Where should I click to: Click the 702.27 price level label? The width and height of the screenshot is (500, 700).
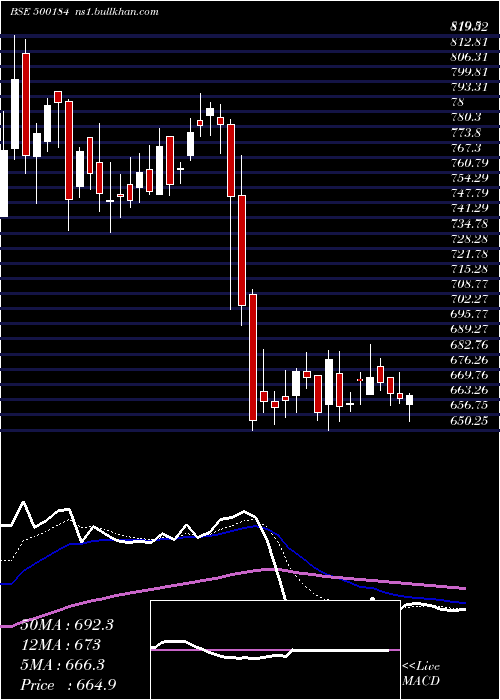[470, 300]
